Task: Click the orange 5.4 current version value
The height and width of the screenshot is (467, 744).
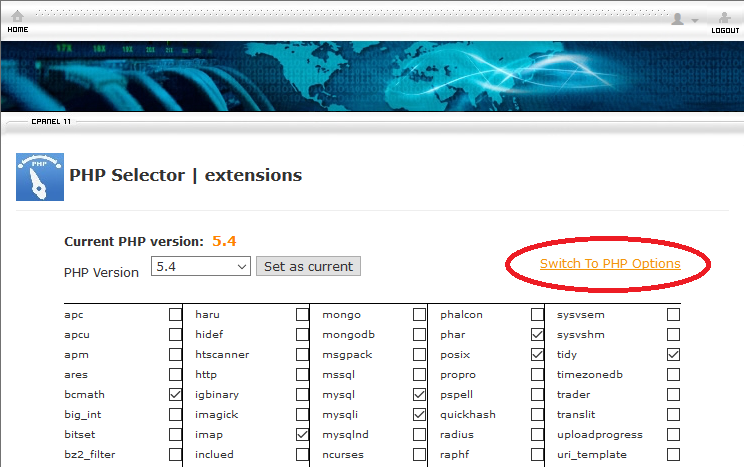Action: 224,241
